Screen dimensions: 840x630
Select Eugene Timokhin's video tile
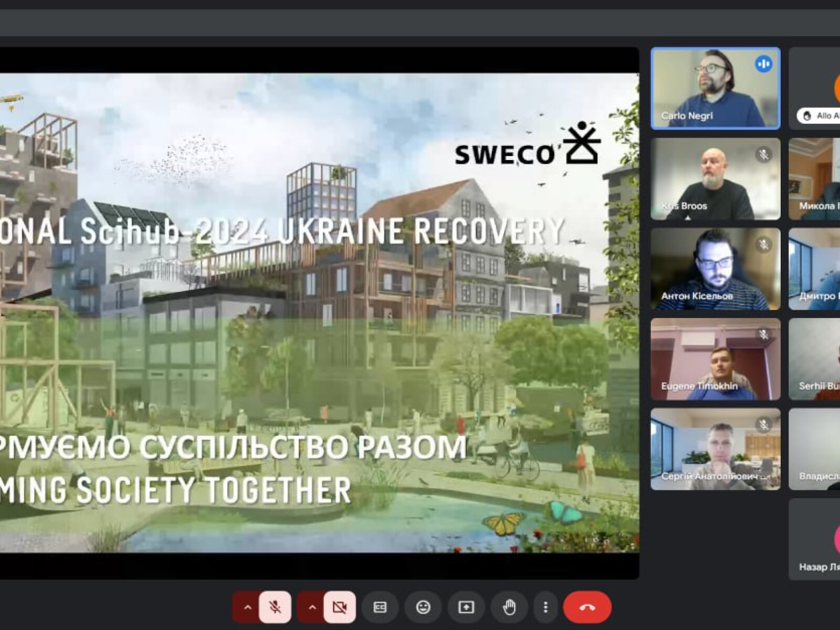[x=716, y=359]
